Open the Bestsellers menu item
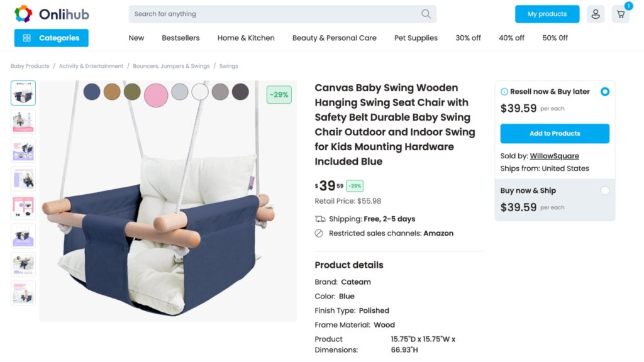Screen dimensions: 644x362 tap(180, 38)
